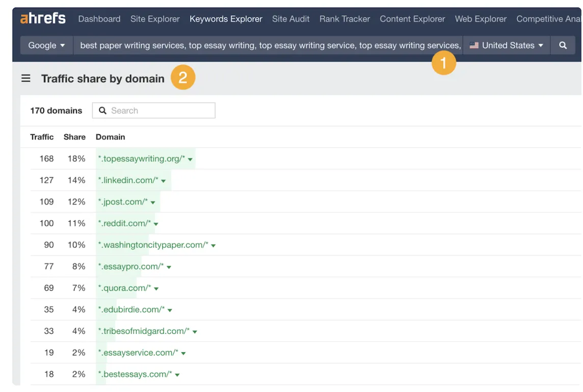
Task: Click share value 10%
Action: click(76, 245)
